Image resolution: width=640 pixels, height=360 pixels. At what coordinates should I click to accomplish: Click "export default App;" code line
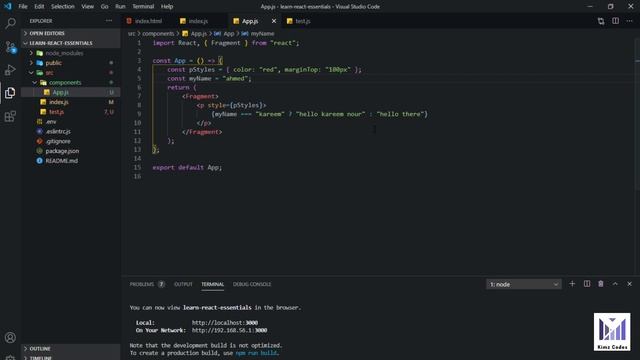tap(187, 167)
